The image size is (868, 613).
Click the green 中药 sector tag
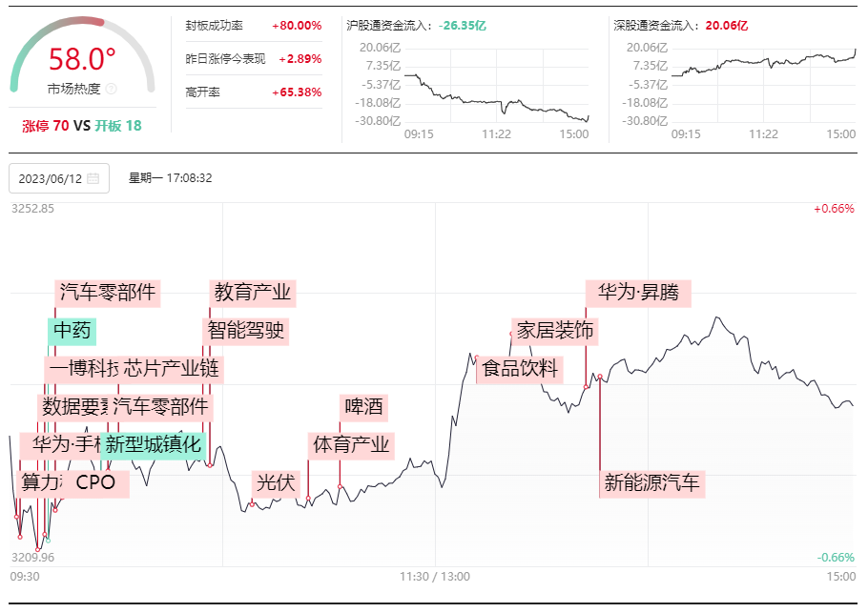[x=72, y=332]
